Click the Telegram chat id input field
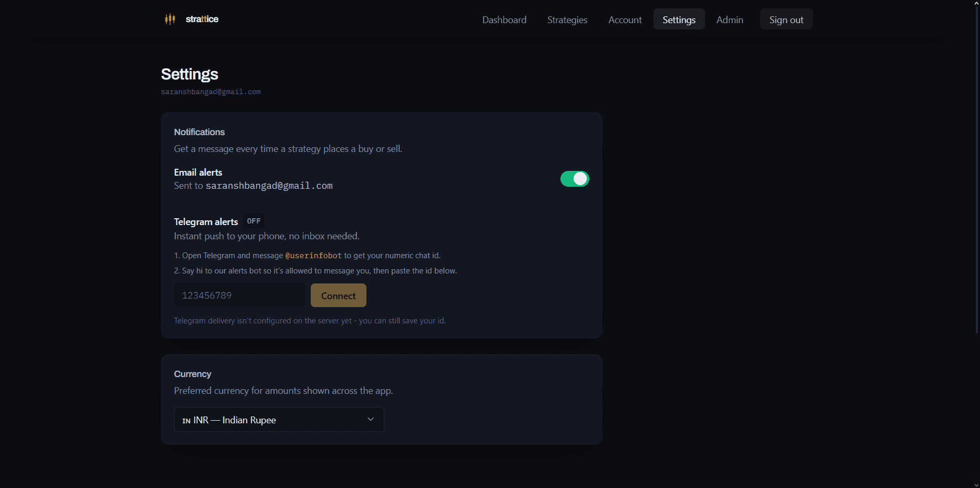980x488 pixels. [240, 296]
